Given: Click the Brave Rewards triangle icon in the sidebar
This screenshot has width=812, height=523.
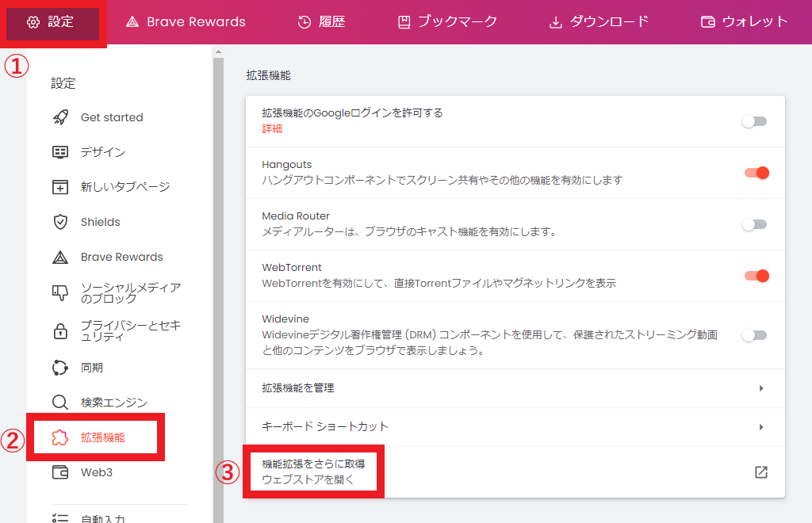Looking at the screenshot, I should 60,257.
